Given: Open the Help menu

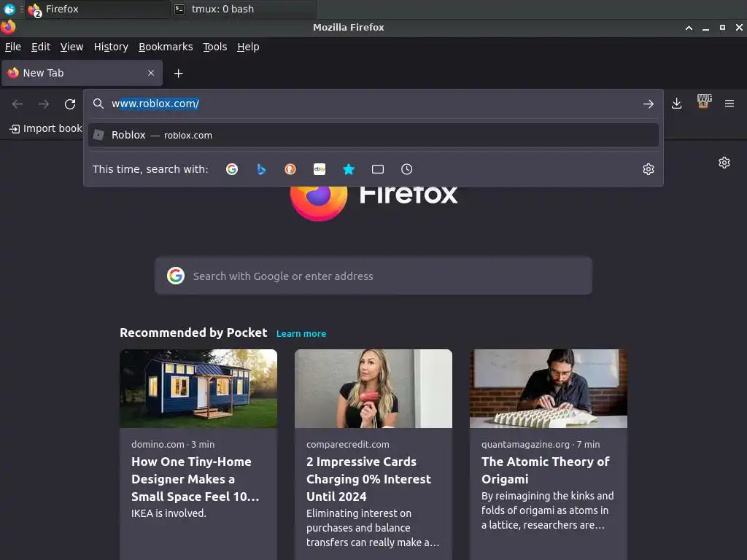Looking at the screenshot, I should tap(248, 47).
